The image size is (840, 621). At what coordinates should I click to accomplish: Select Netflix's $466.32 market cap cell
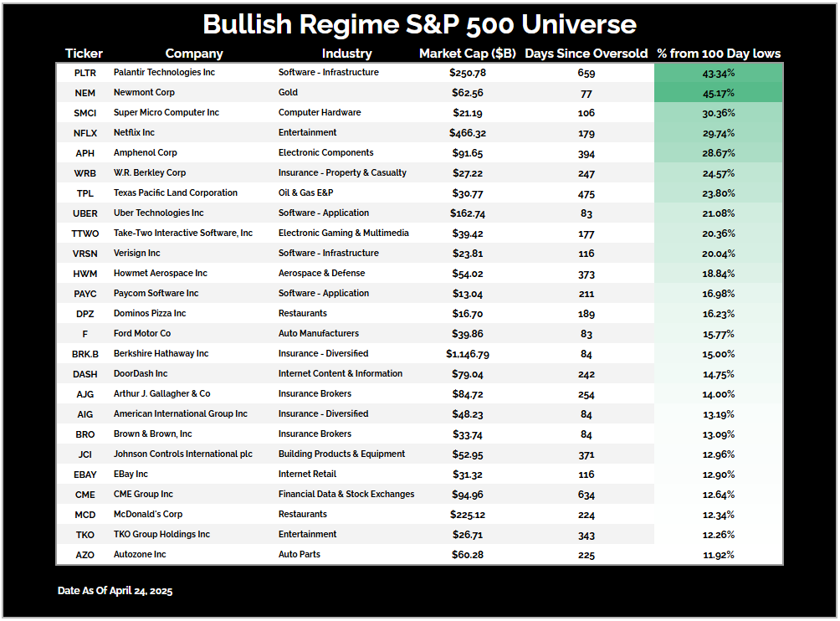click(x=467, y=133)
